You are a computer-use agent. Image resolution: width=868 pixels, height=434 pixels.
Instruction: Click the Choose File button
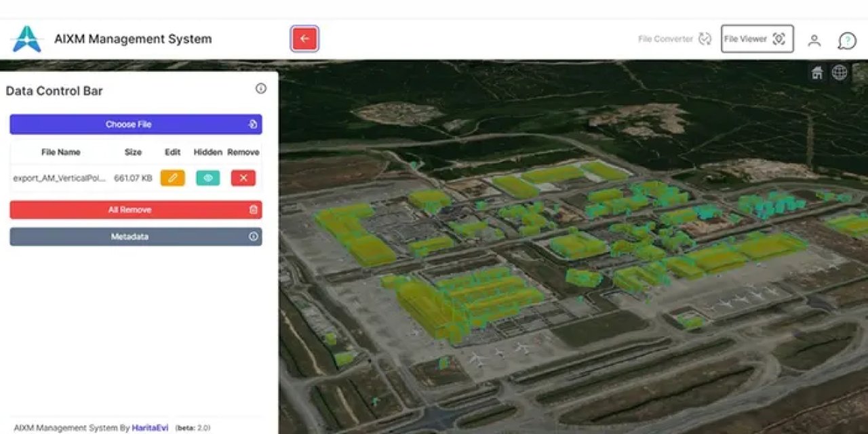[x=136, y=125]
